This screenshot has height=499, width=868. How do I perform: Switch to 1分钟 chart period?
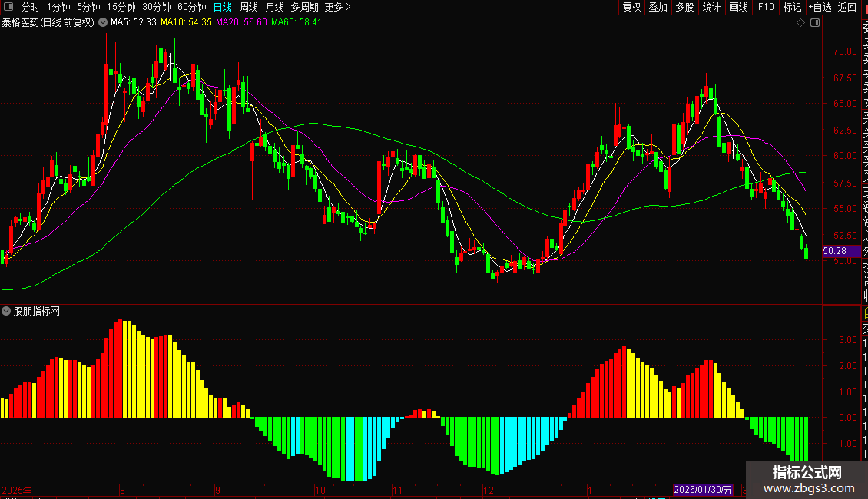pos(58,7)
